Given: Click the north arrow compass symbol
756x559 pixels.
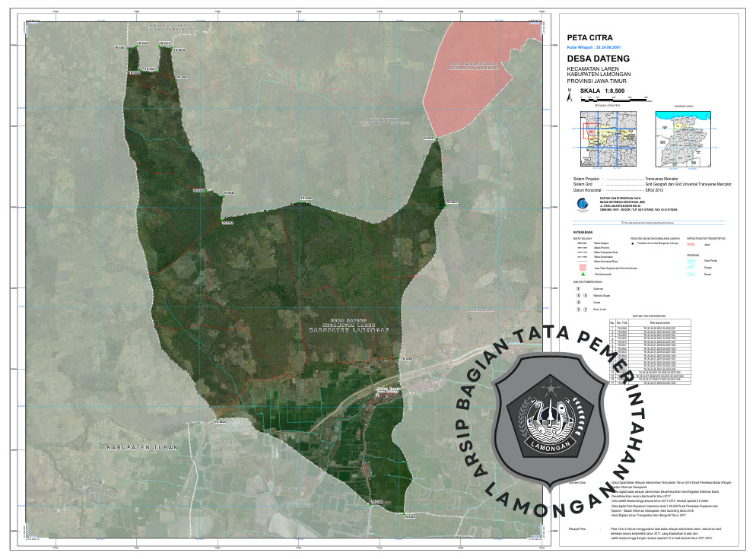Looking at the screenshot, I should 569,96.
